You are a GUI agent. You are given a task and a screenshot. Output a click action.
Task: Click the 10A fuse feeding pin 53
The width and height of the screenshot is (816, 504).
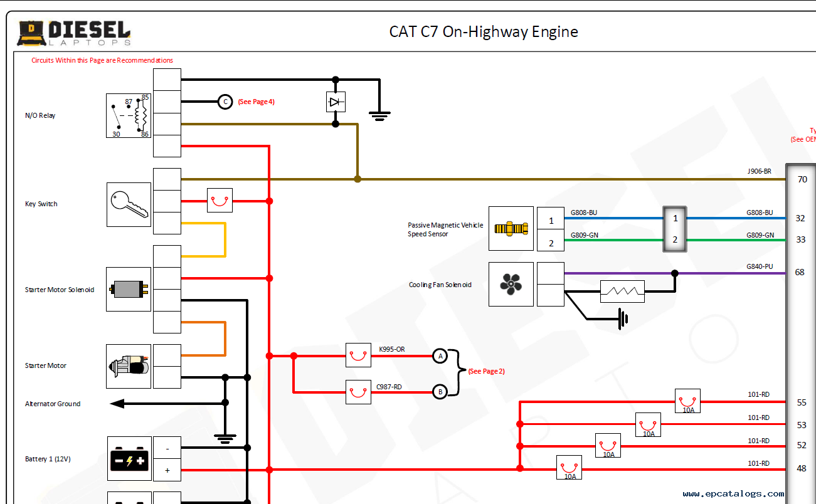click(648, 424)
